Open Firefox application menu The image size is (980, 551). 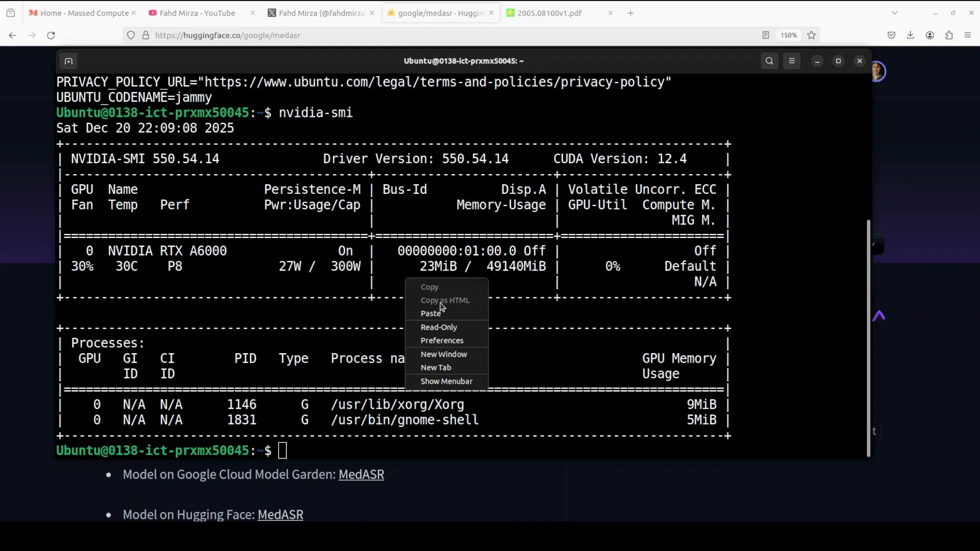pos(968,35)
